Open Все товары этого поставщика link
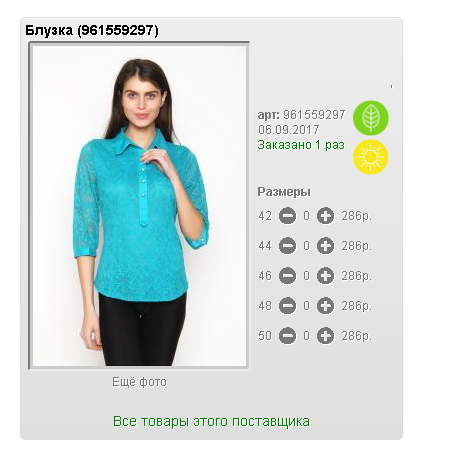Screen dimensions: 463x459 click(x=211, y=421)
